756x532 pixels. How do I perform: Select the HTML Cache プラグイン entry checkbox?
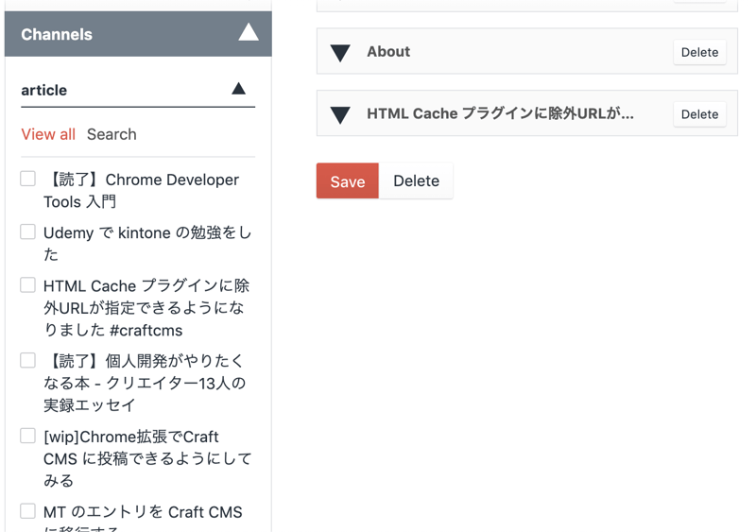click(x=28, y=284)
